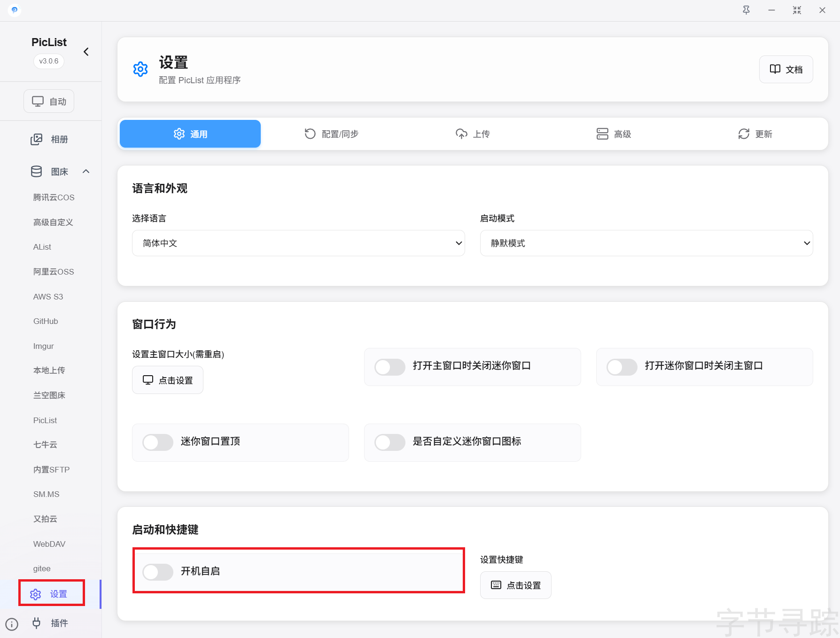Open the info icon at sidebar bottom

[12, 624]
